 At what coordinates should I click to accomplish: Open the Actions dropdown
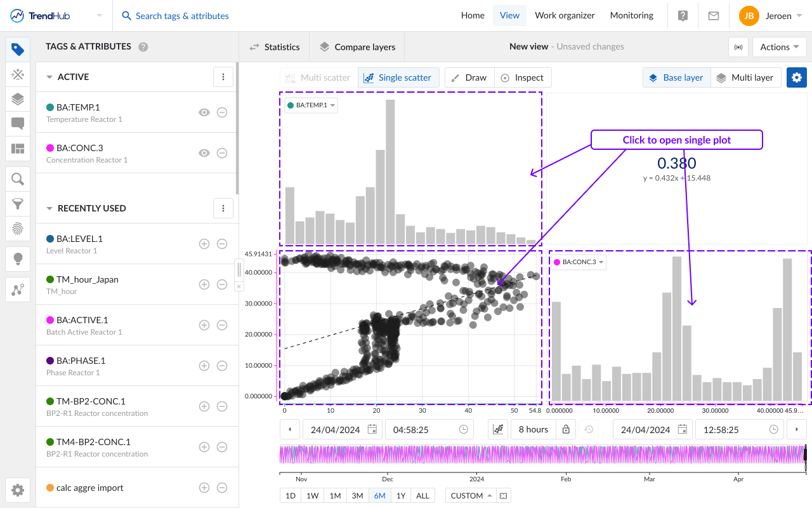click(779, 46)
